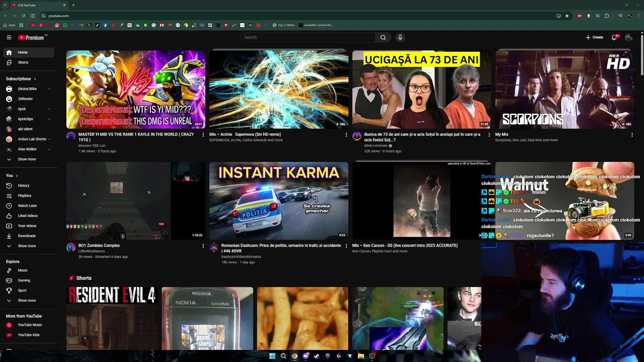This screenshot has width=644, height=362.
Task: Open Discord from the taskbar
Action: 305,356
